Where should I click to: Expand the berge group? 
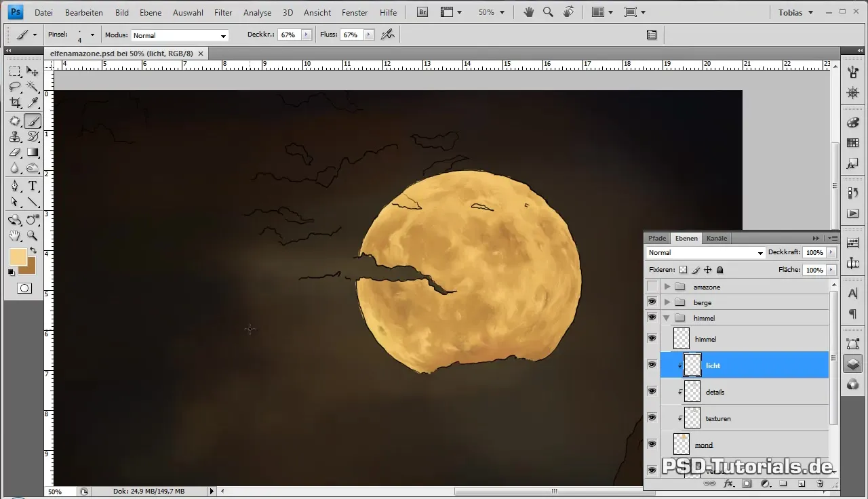tap(667, 302)
